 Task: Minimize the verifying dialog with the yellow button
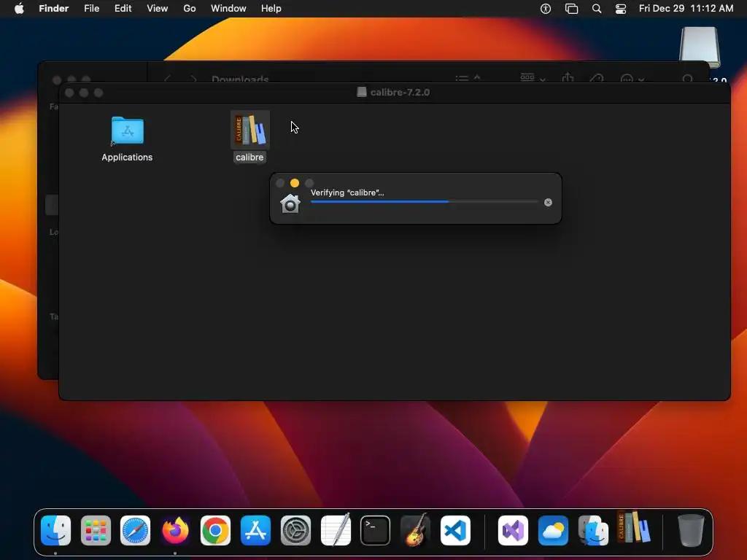295,183
